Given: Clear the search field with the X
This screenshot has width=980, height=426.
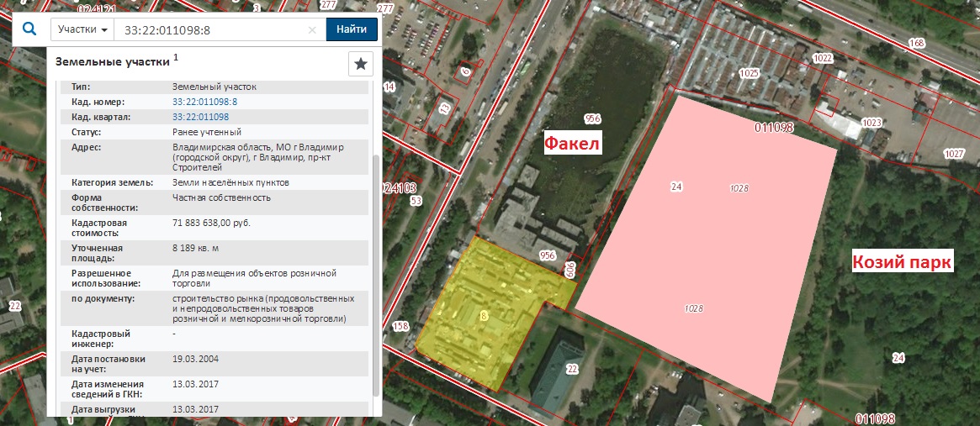Looking at the screenshot, I should pyautogui.click(x=312, y=29).
